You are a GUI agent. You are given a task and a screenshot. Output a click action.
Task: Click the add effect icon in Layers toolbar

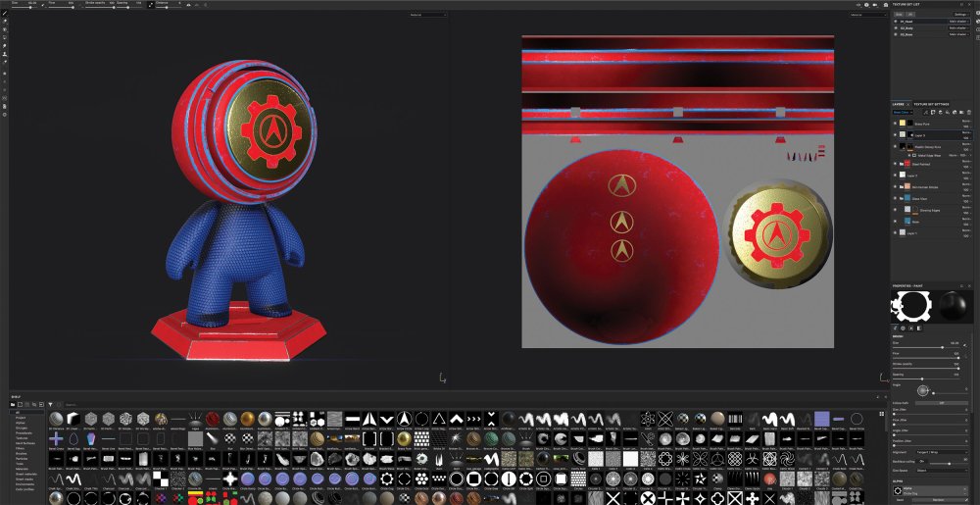click(926, 113)
